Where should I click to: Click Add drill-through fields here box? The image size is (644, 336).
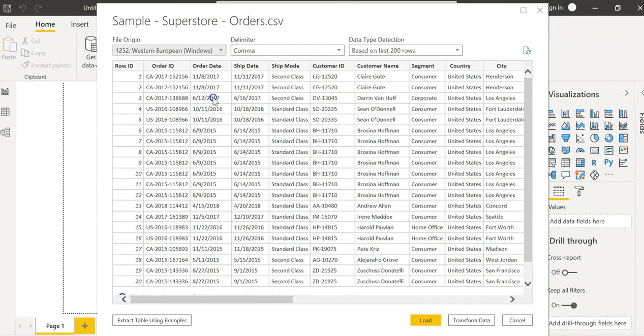click(x=590, y=323)
